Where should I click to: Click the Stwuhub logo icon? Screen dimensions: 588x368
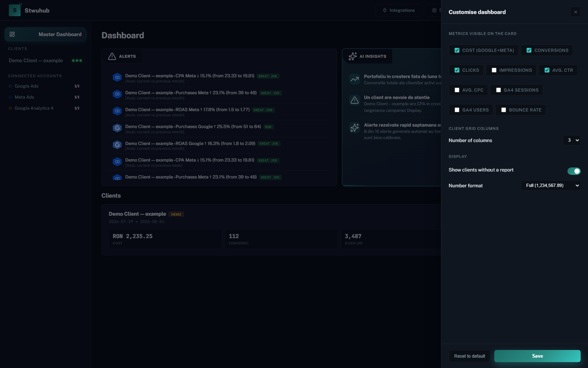pos(15,10)
